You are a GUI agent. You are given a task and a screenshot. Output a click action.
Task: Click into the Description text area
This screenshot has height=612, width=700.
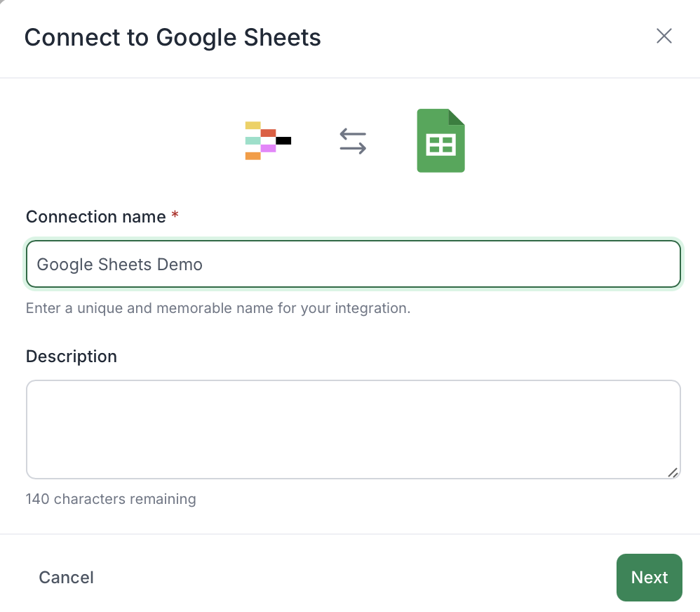click(x=353, y=430)
